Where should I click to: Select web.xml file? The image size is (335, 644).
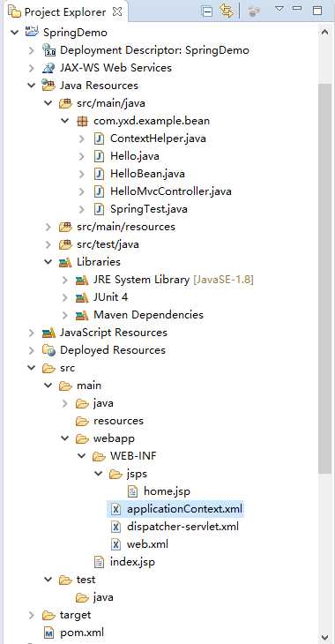tap(147, 544)
